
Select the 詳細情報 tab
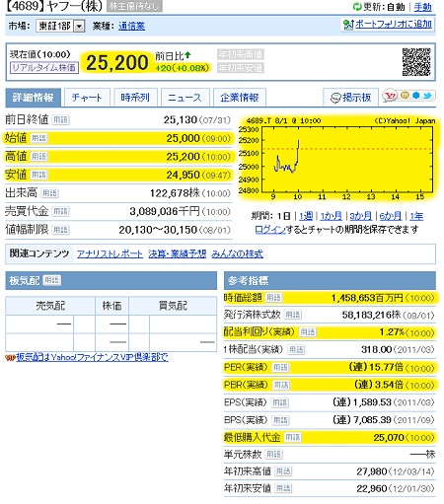pyautogui.click(x=33, y=98)
